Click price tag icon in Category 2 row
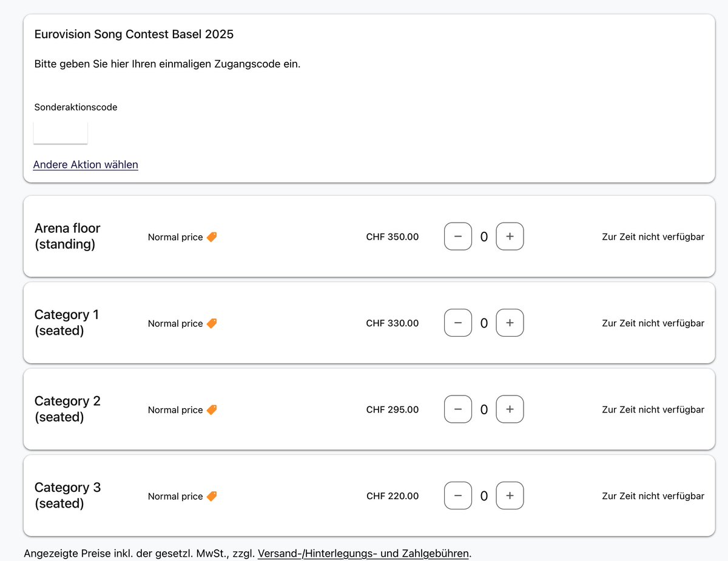The image size is (728, 561). 212,410
